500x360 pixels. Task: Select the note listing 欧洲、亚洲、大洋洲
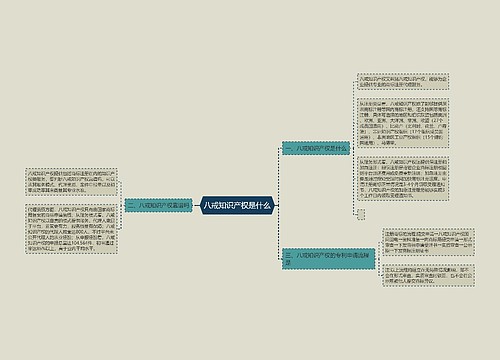coord(403,123)
